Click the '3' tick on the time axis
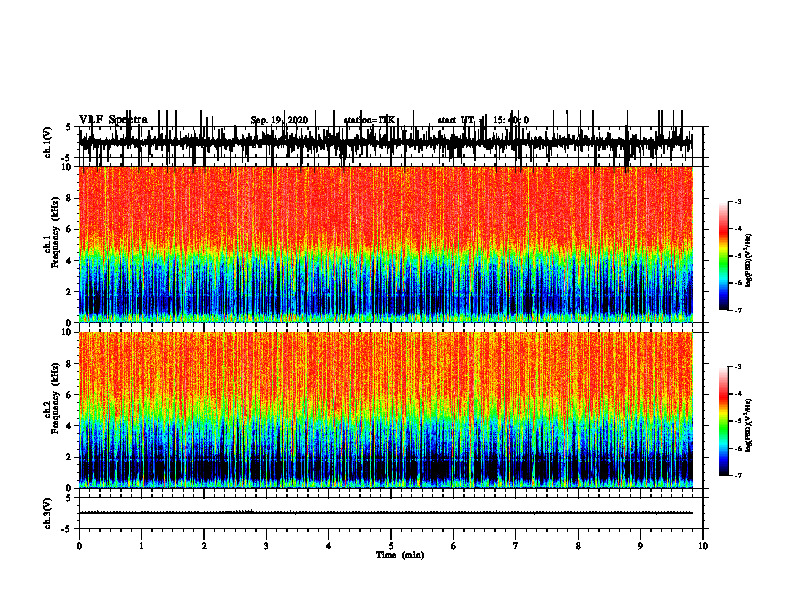792x612 pixels. (266, 546)
